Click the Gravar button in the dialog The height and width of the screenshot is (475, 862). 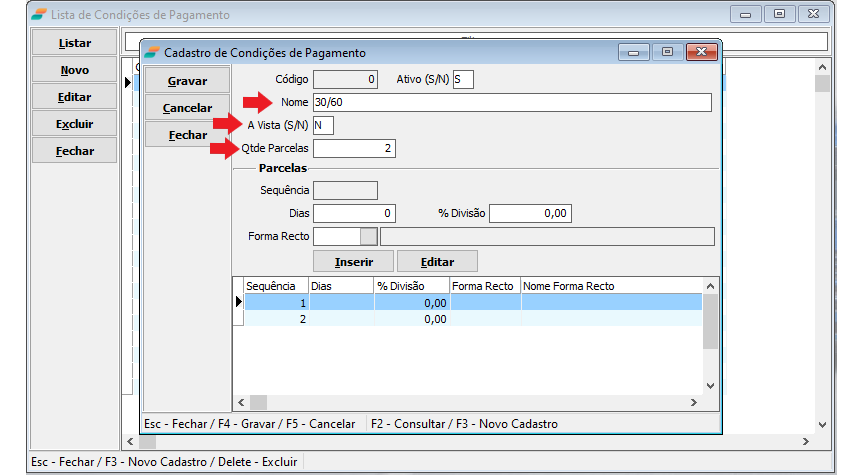click(x=187, y=80)
